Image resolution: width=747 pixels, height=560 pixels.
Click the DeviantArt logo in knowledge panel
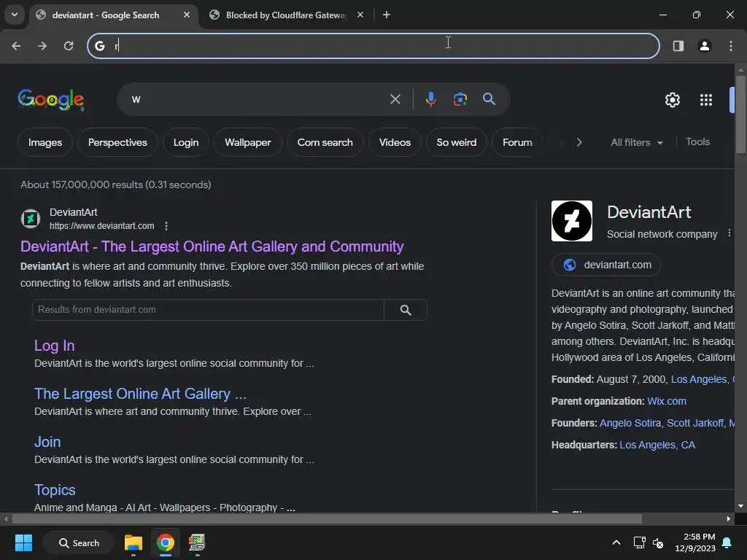point(572,221)
